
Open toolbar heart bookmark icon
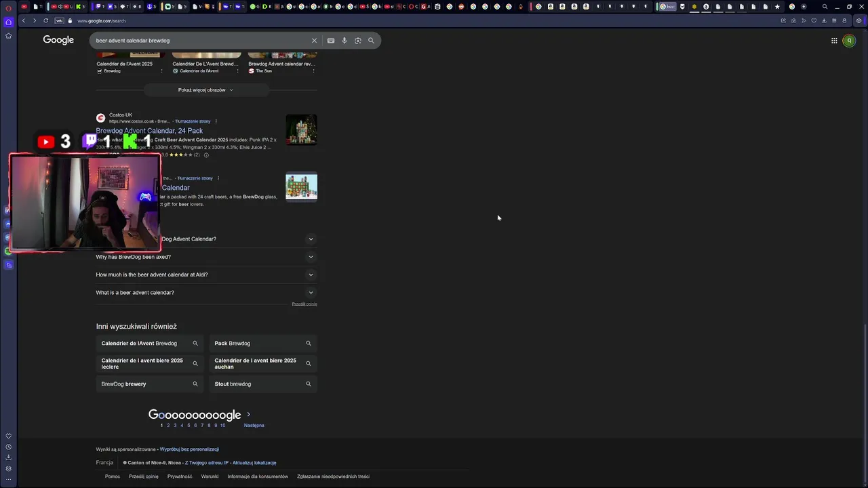[814, 21]
